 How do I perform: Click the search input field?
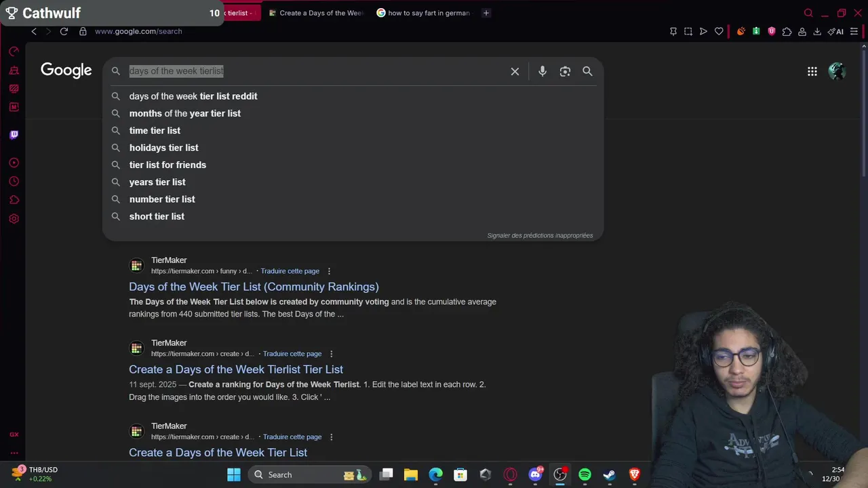coord(315,71)
